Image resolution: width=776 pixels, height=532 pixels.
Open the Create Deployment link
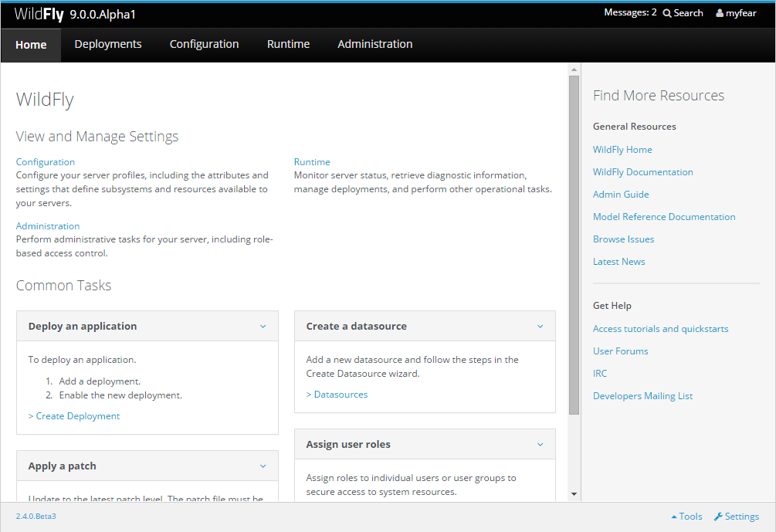point(74,416)
